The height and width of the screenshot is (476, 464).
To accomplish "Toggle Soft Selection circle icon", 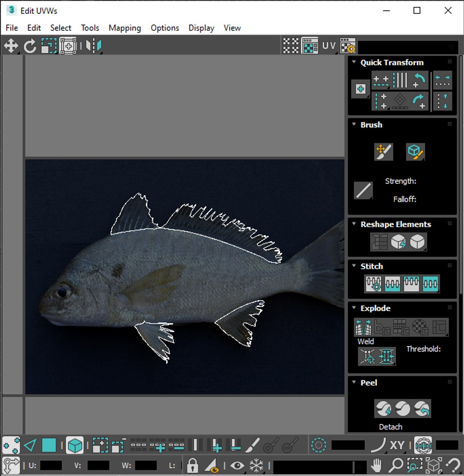I will pyautogui.click(x=319, y=446).
